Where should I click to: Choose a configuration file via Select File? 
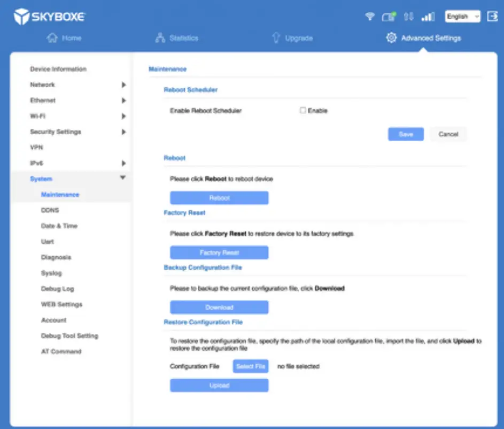click(x=250, y=366)
